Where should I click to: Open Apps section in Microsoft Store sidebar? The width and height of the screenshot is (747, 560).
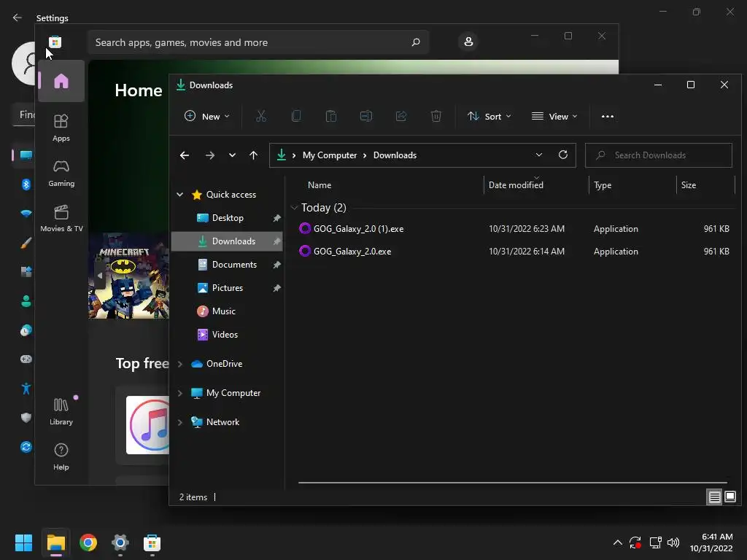61,128
